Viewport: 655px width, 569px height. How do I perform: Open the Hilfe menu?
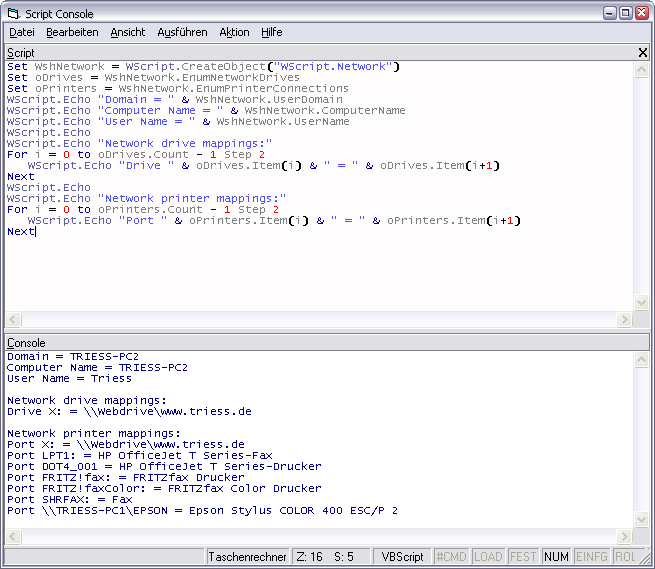(272, 32)
